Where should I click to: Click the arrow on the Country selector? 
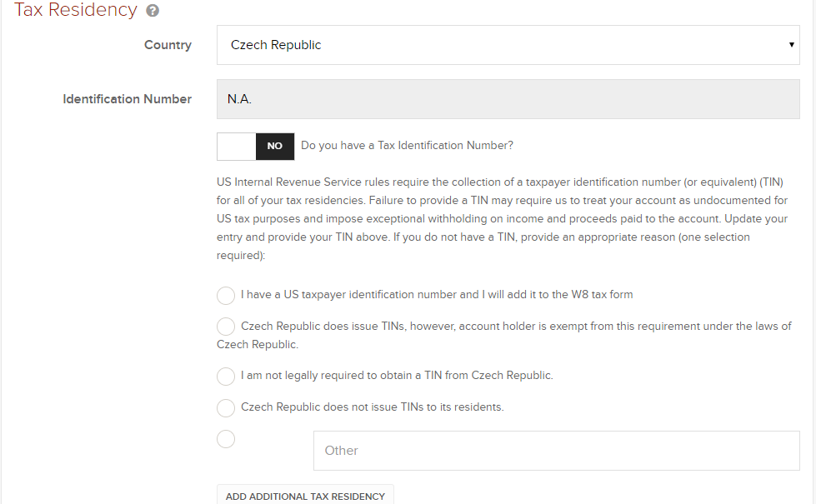(x=791, y=45)
